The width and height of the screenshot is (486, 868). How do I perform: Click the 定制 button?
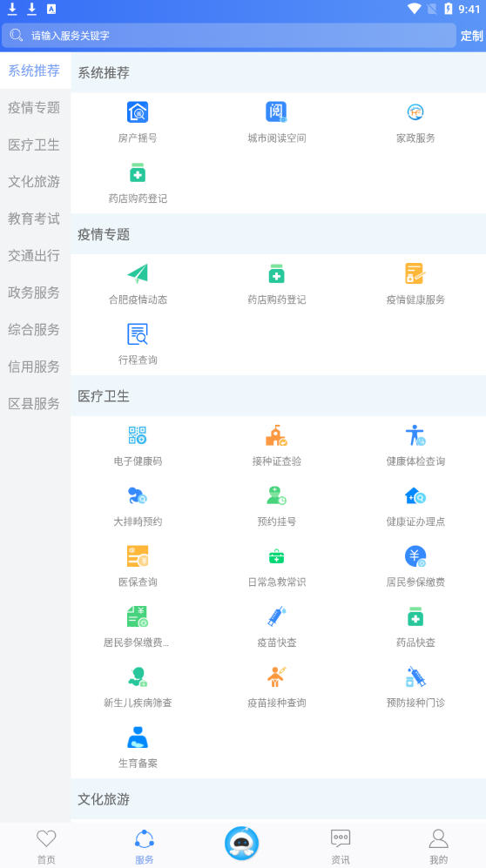(x=471, y=36)
